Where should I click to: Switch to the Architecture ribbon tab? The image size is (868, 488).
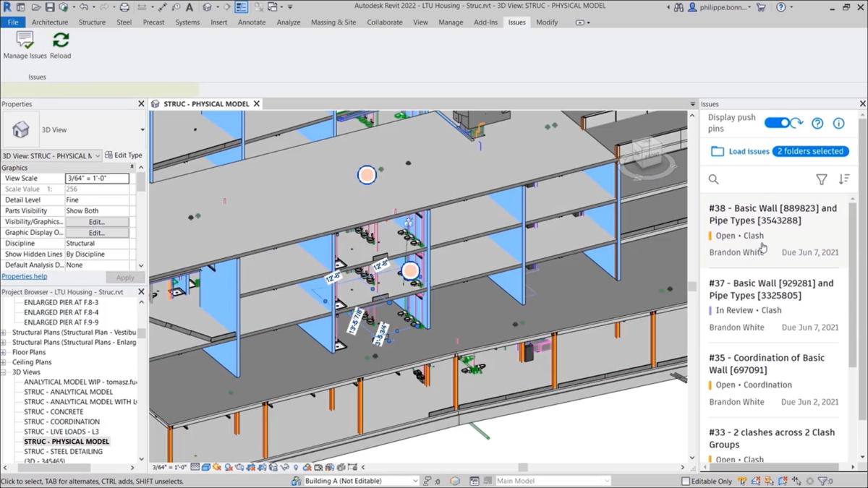pyautogui.click(x=50, y=22)
